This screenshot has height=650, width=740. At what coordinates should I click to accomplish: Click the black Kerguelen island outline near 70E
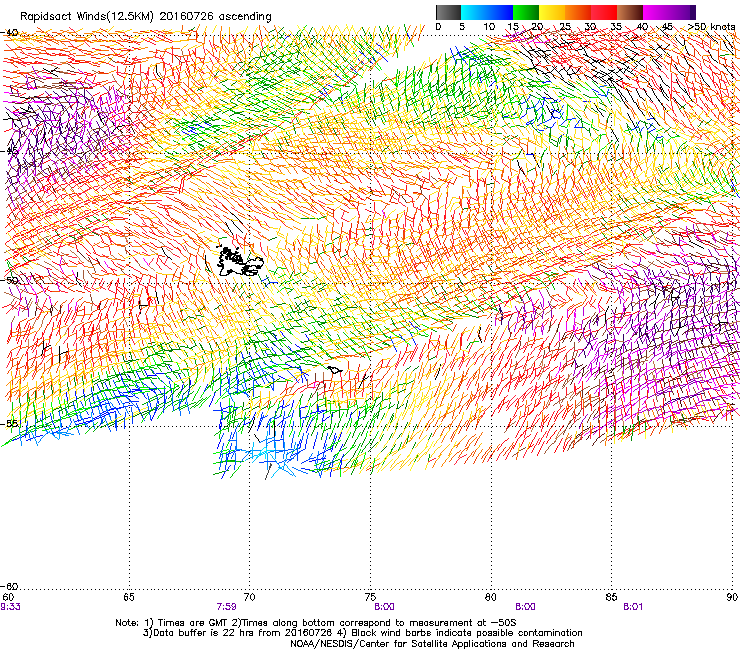240,261
